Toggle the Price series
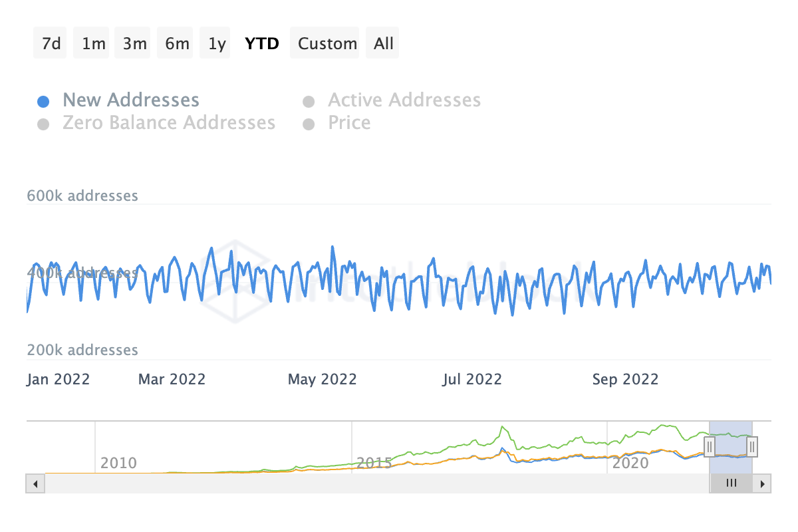The width and height of the screenshot is (798, 532). (x=336, y=123)
